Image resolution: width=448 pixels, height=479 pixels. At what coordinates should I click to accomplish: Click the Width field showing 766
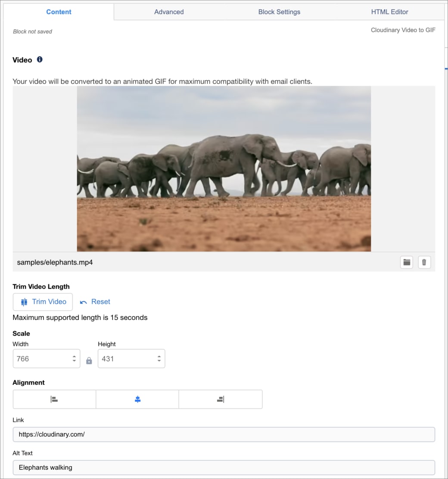(x=47, y=359)
